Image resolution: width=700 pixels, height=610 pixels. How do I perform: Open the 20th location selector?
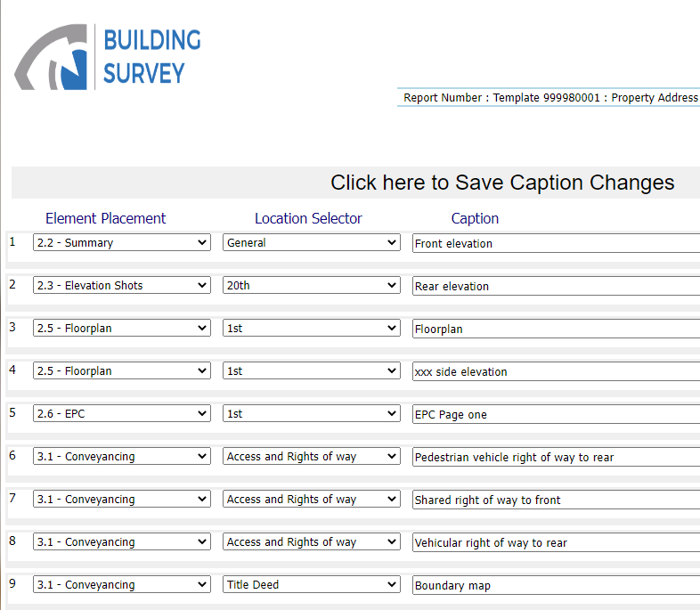coord(311,286)
